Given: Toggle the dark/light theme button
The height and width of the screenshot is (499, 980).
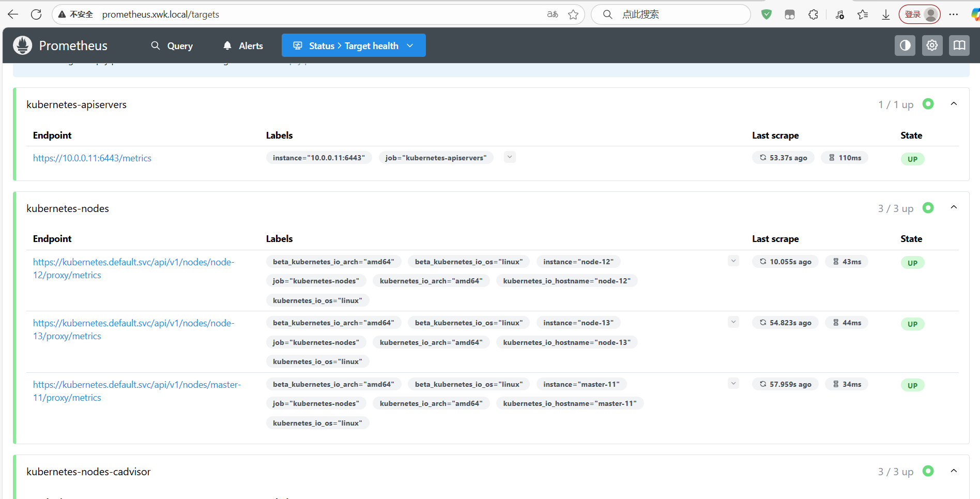Looking at the screenshot, I should click(905, 46).
